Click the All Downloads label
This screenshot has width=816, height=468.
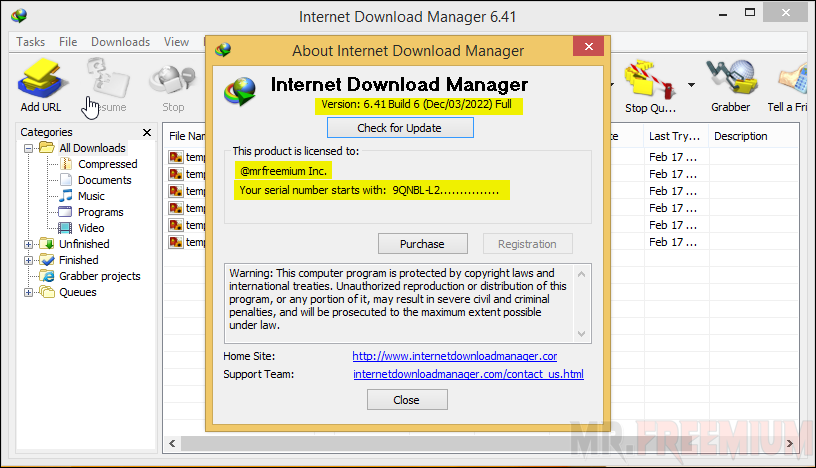tap(92, 148)
